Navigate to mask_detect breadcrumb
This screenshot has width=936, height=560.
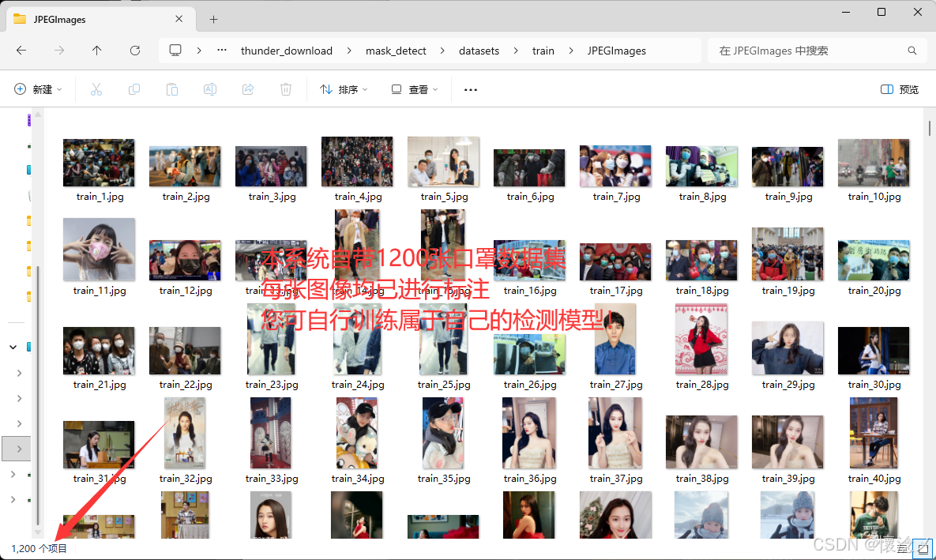[x=396, y=51]
